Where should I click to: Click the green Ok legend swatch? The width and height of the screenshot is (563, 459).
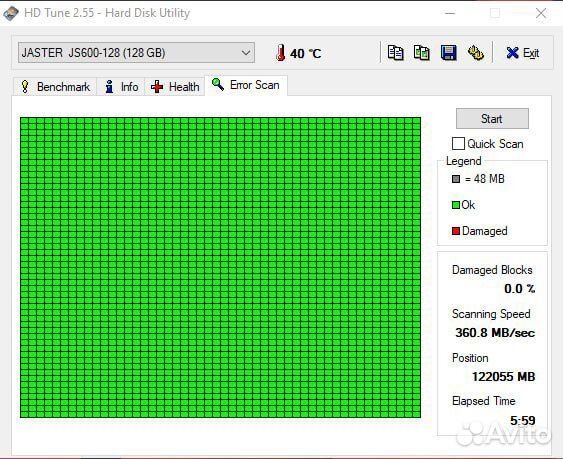tap(456, 205)
